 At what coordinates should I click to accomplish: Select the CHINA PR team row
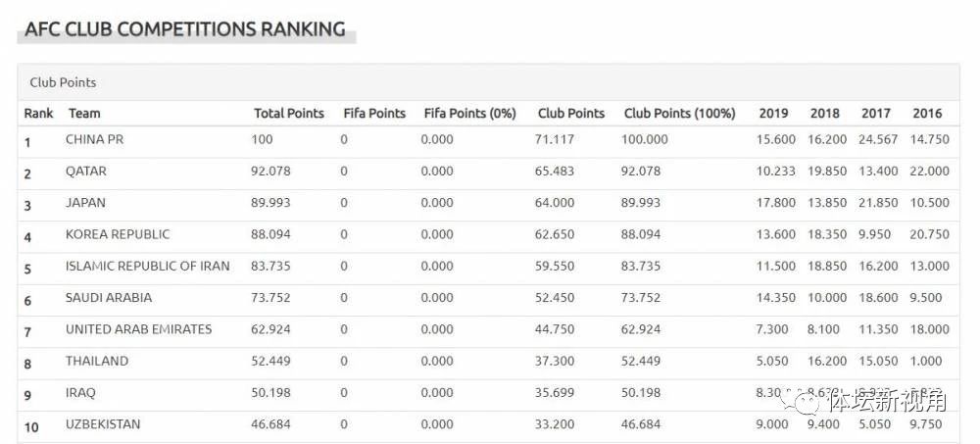(x=488, y=141)
